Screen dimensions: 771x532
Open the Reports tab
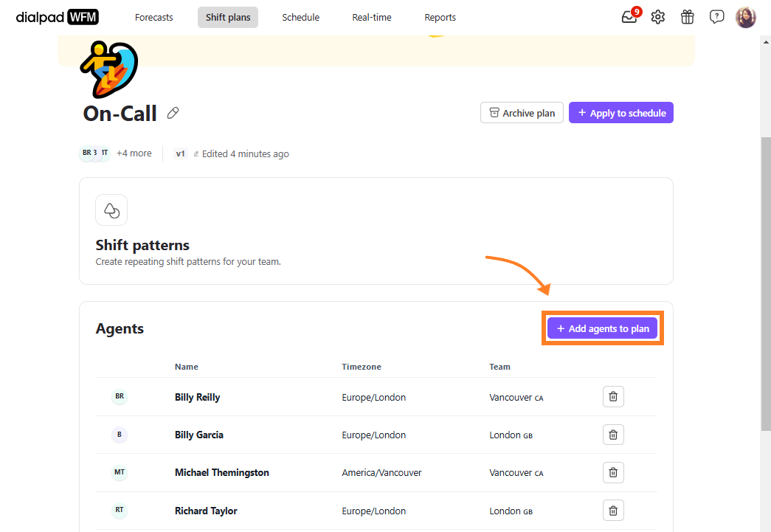pyautogui.click(x=440, y=17)
